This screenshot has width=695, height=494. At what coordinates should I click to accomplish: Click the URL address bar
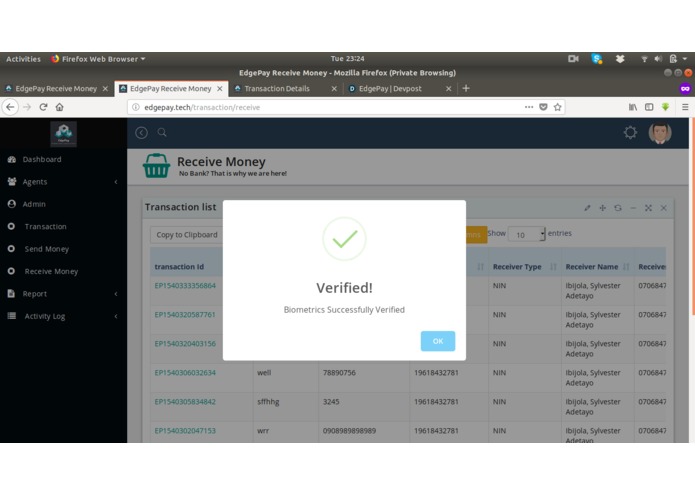(328, 107)
